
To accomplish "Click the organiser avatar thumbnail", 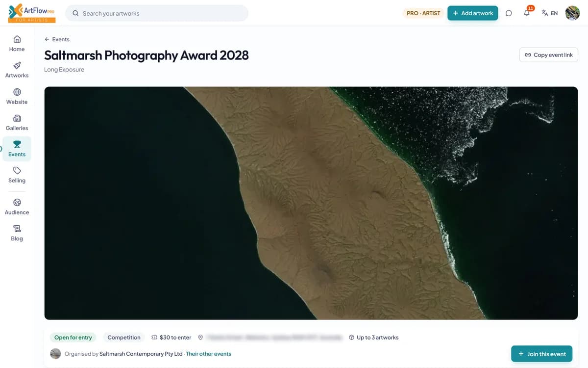I will point(55,354).
